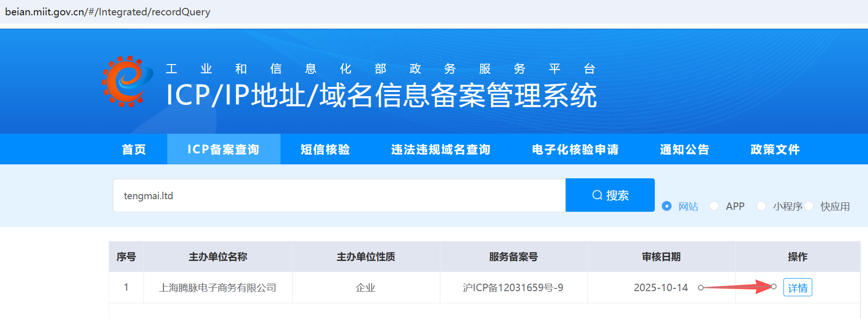Click the search field containing tengmai.ltd
Viewport: 868px width, 319px height.
pyautogui.click(x=339, y=195)
